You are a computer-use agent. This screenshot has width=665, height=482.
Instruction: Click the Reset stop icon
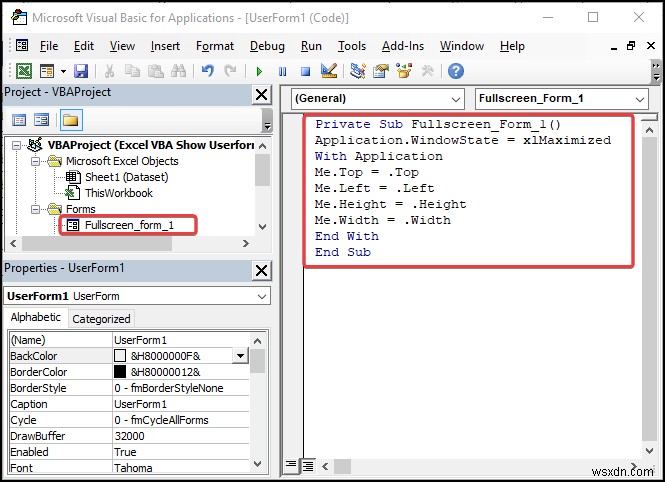305,71
